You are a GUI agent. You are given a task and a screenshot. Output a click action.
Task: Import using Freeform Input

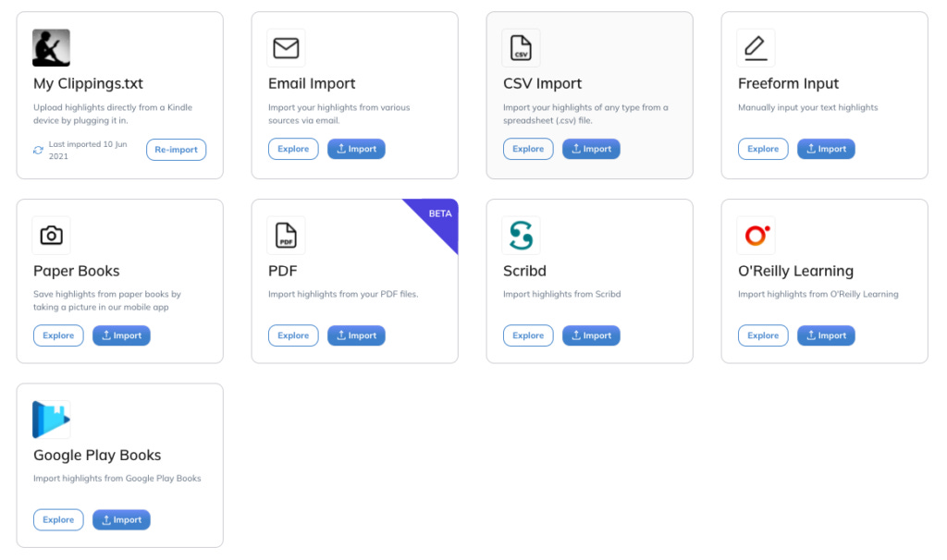coord(826,149)
